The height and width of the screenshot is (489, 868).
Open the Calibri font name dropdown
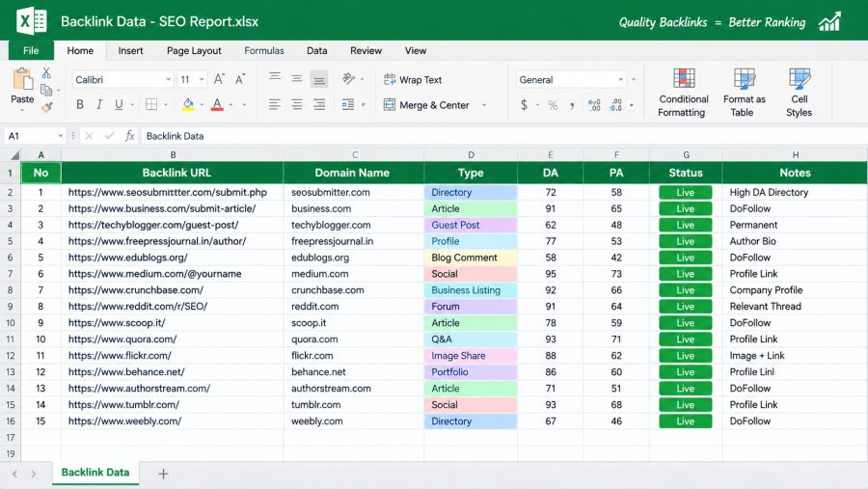(x=168, y=80)
